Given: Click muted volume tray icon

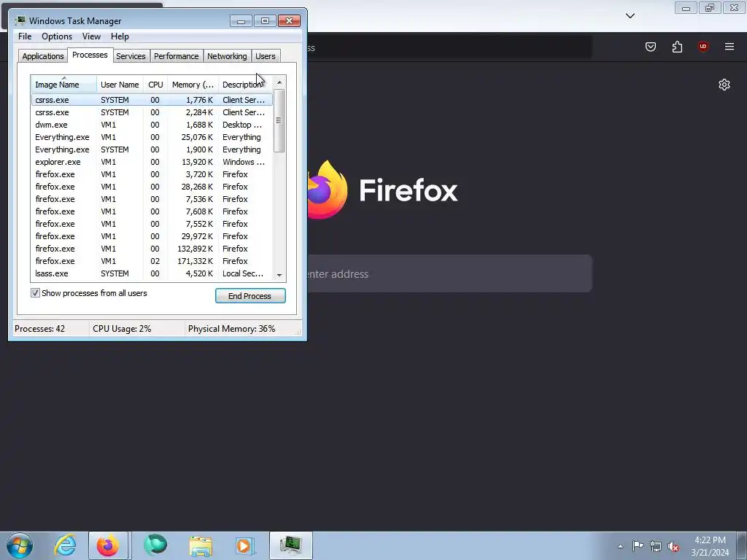Looking at the screenshot, I should click(673, 546).
